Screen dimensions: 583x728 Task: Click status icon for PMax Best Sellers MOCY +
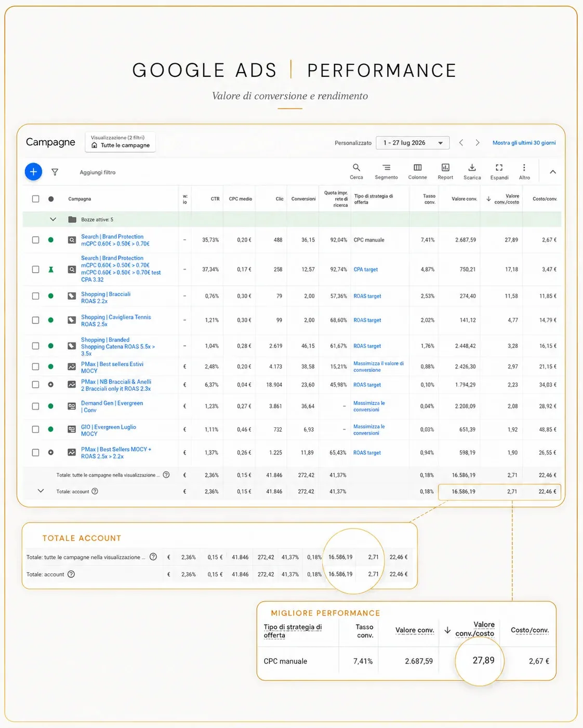coord(51,452)
